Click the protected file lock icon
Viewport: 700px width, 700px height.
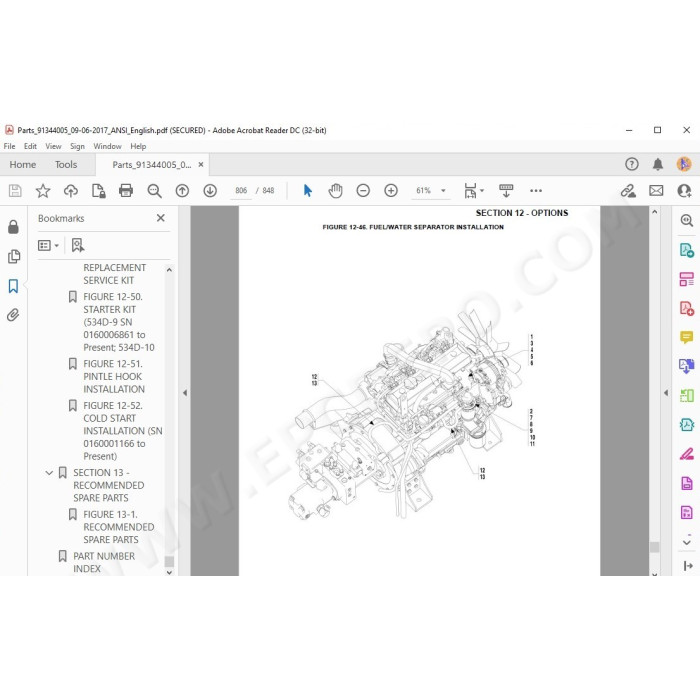(x=98, y=191)
